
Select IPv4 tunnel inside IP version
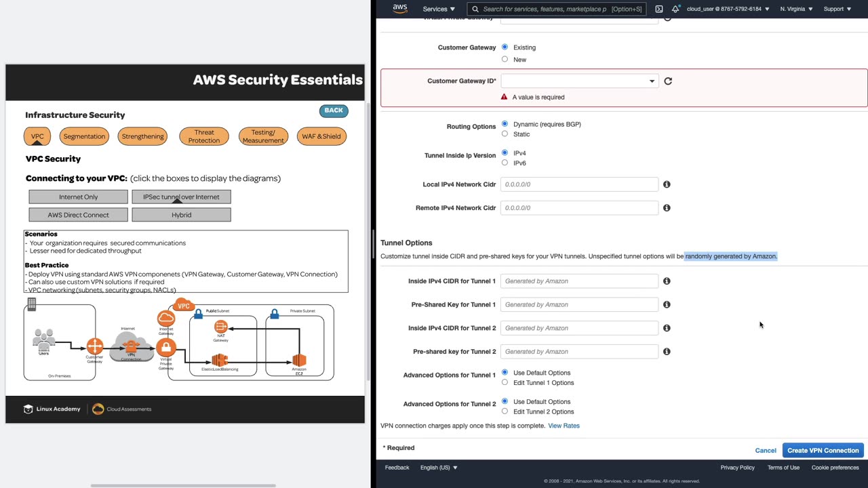505,152
